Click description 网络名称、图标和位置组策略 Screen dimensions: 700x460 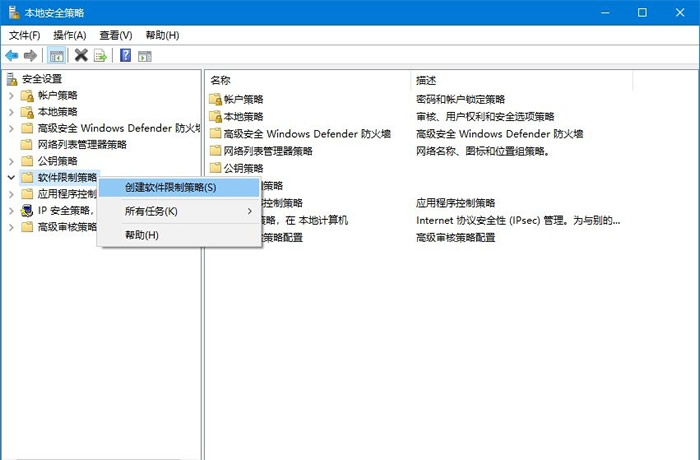pos(482,151)
